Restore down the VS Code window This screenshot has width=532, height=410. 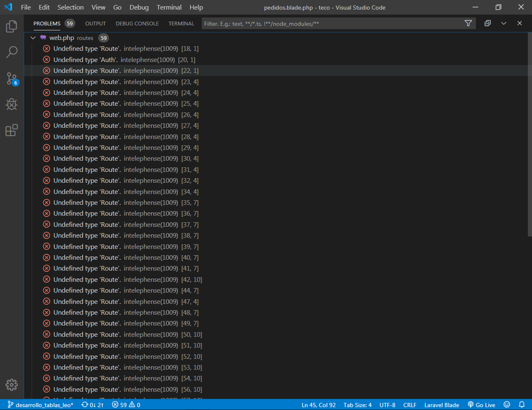pyautogui.click(x=498, y=7)
